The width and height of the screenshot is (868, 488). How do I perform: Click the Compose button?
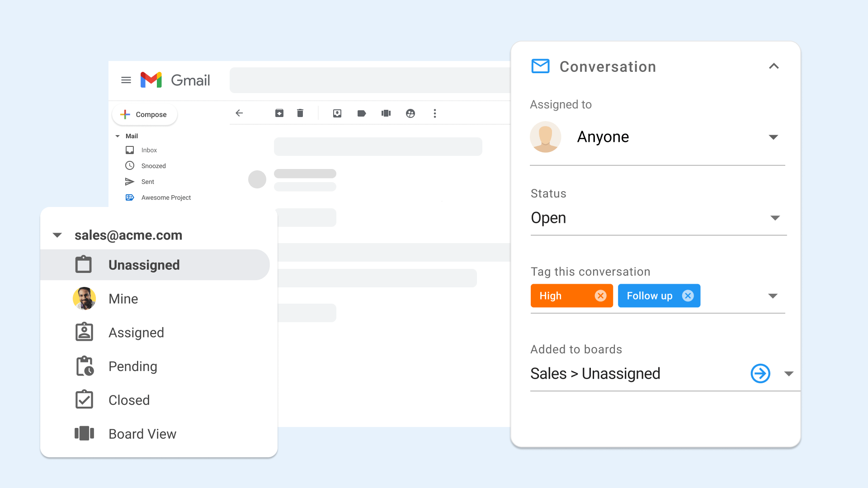(145, 114)
